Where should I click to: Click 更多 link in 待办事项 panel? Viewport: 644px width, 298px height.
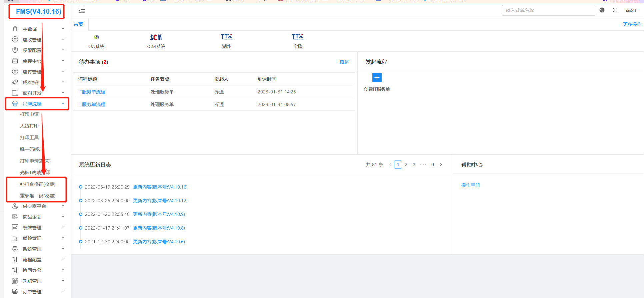coord(344,62)
